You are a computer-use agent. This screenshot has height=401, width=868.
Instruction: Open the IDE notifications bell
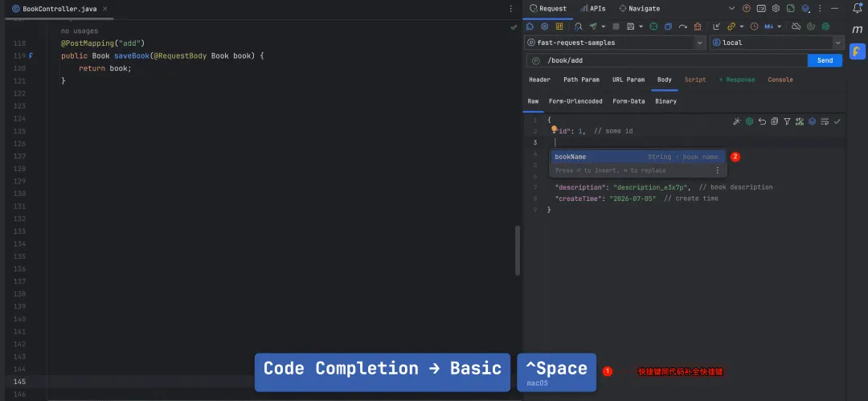pyautogui.click(x=858, y=8)
